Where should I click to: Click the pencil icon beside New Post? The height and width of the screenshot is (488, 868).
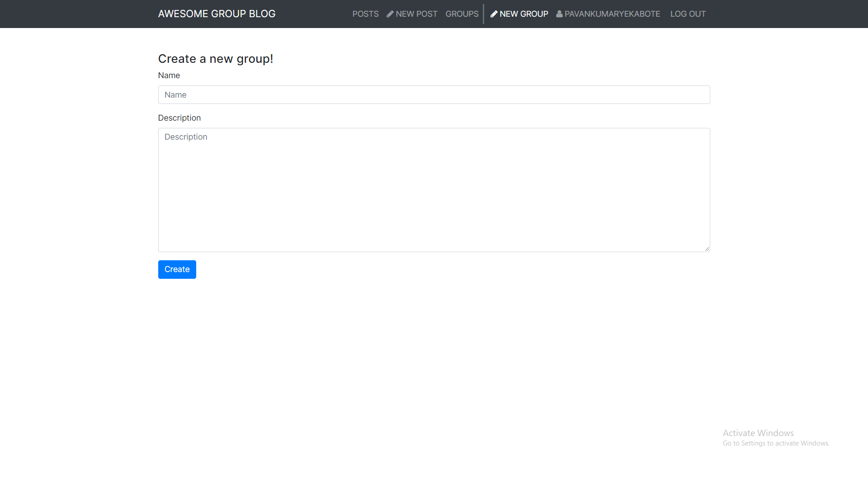tap(390, 14)
